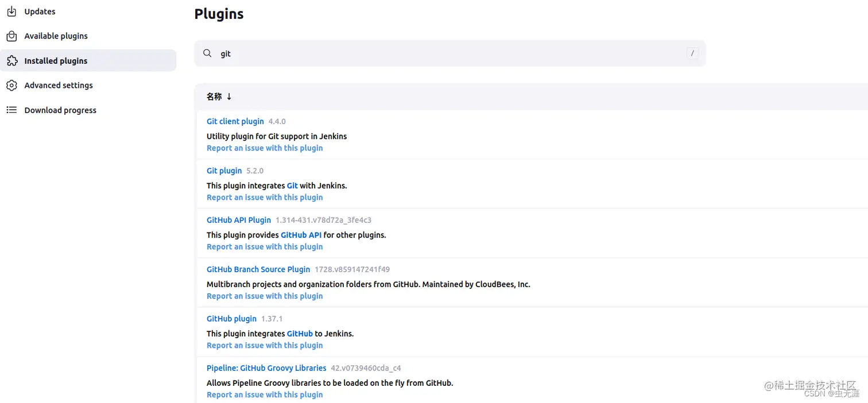This screenshot has width=868, height=403.
Task: Report issue for Pipeline GitHub Groovy Libraries
Action: click(265, 395)
